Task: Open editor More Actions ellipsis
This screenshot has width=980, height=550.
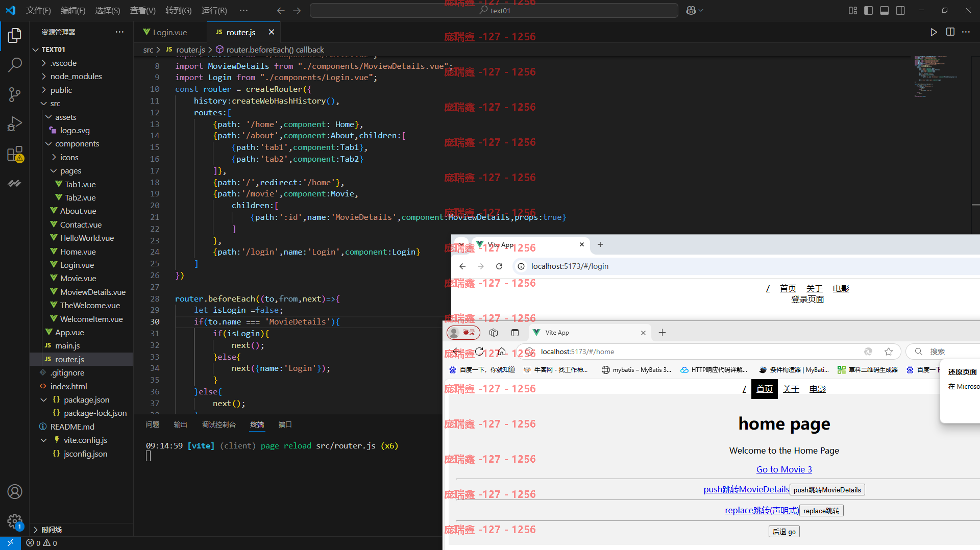Action: click(x=966, y=32)
